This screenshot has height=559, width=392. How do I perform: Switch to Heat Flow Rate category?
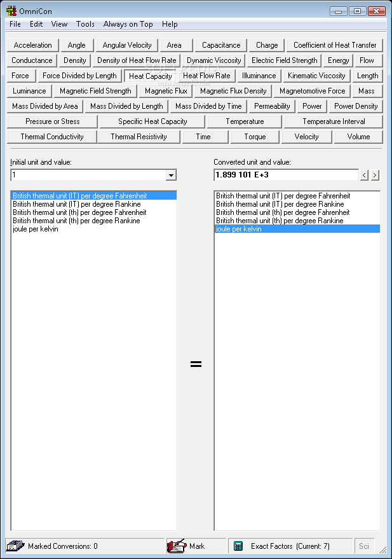click(206, 76)
